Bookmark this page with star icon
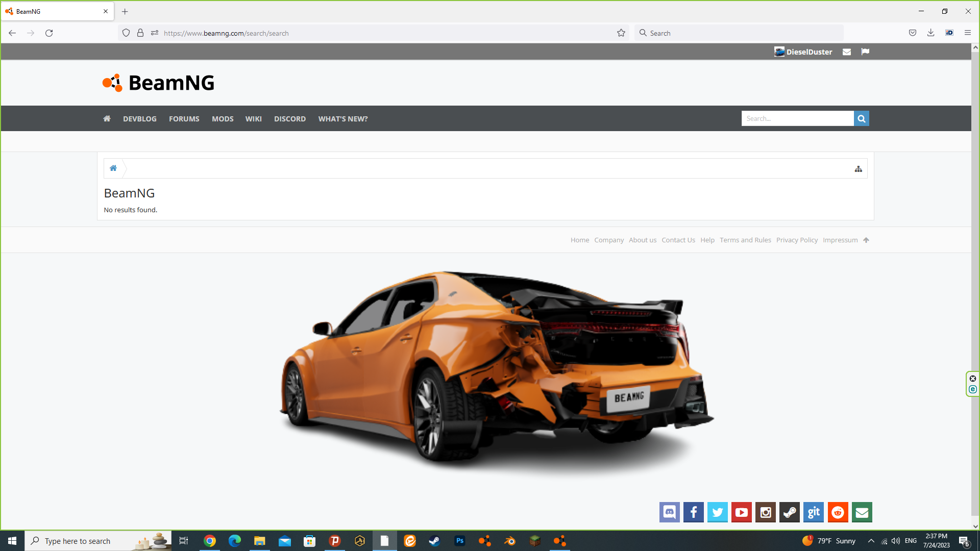This screenshot has width=980, height=551. [x=621, y=33]
